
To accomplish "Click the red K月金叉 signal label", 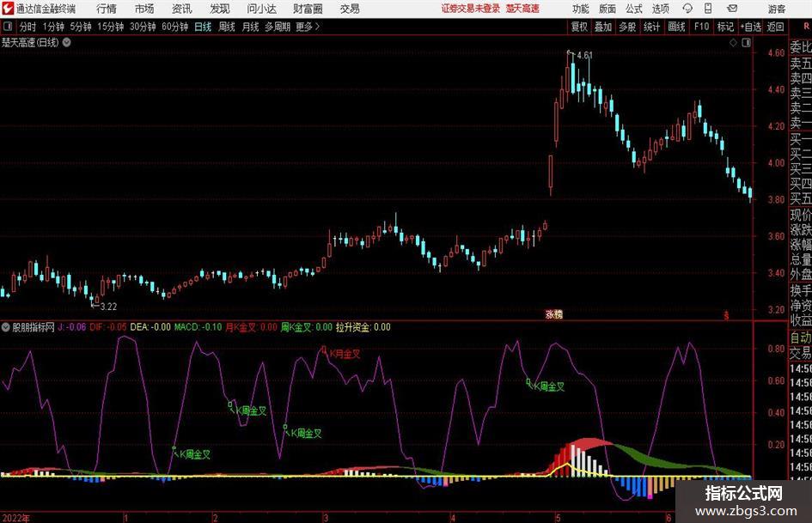I will (x=345, y=354).
